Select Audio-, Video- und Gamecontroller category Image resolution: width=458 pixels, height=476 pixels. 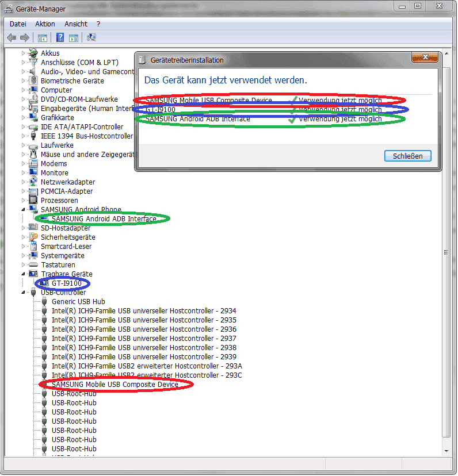[x=87, y=72]
